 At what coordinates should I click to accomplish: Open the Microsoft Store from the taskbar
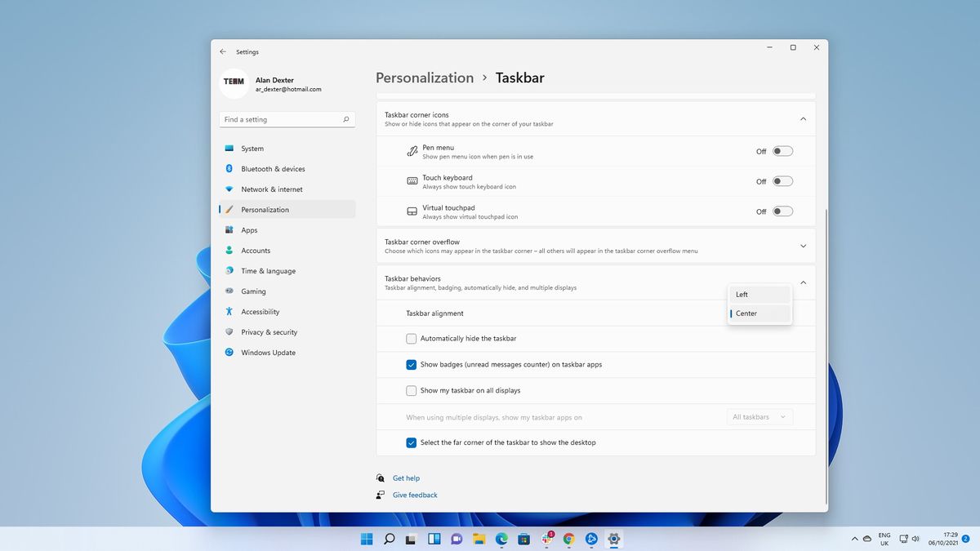coord(523,539)
